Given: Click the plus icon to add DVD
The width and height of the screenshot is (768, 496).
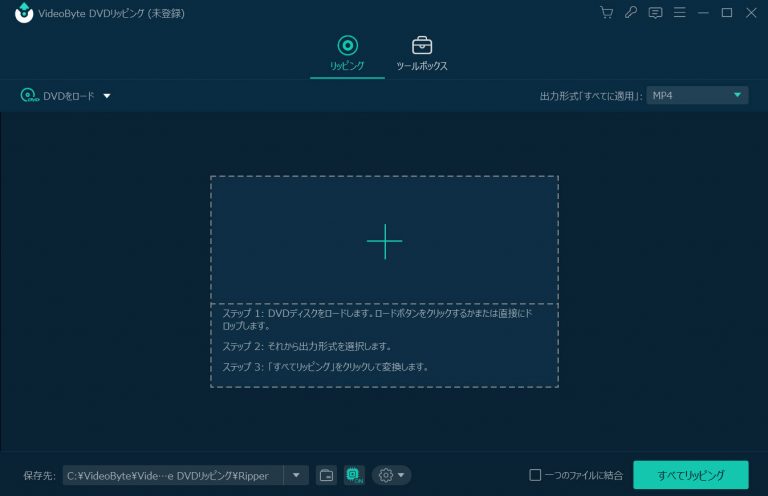Looking at the screenshot, I should (x=384, y=241).
